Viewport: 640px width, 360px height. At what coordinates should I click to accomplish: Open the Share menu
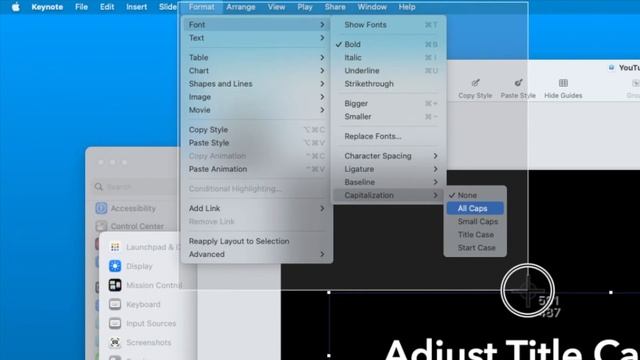(x=335, y=7)
